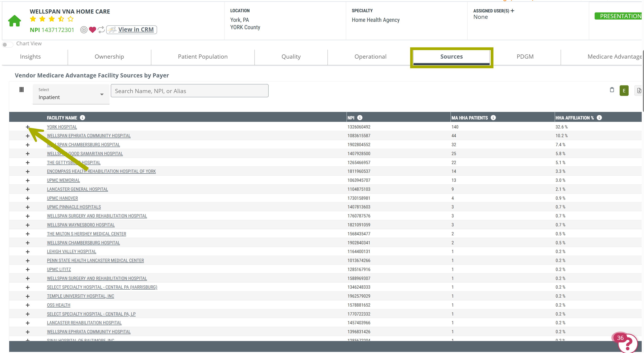
Task: Expand the York Hospital row
Action: point(28,127)
